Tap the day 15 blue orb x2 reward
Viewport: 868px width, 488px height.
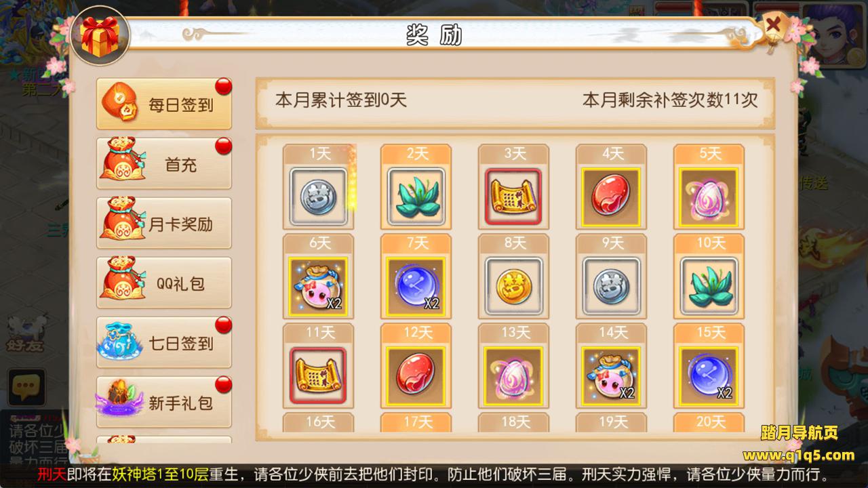click(709, 375)
